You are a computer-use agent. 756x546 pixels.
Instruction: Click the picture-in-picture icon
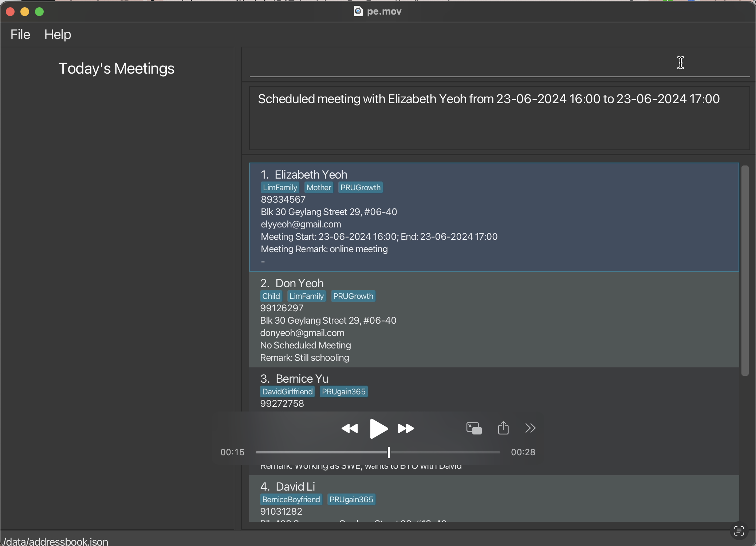pyautogui.click(x=474, y=429)
